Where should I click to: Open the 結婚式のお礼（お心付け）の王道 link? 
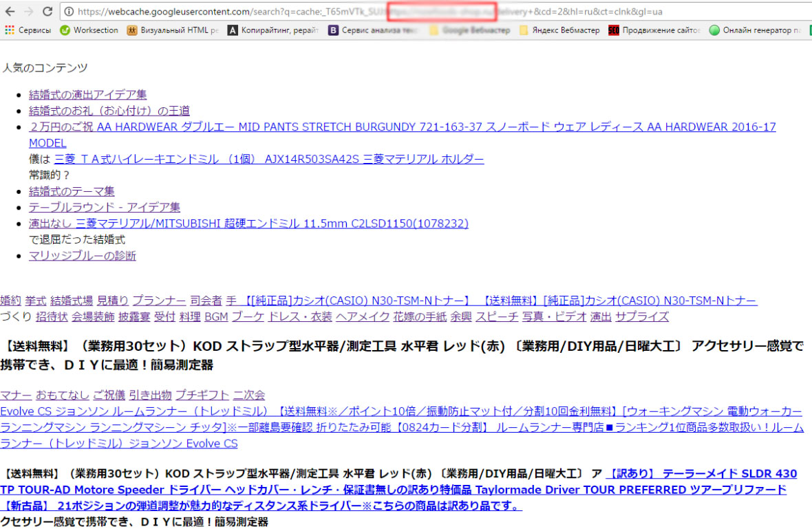tap(109, 110)
